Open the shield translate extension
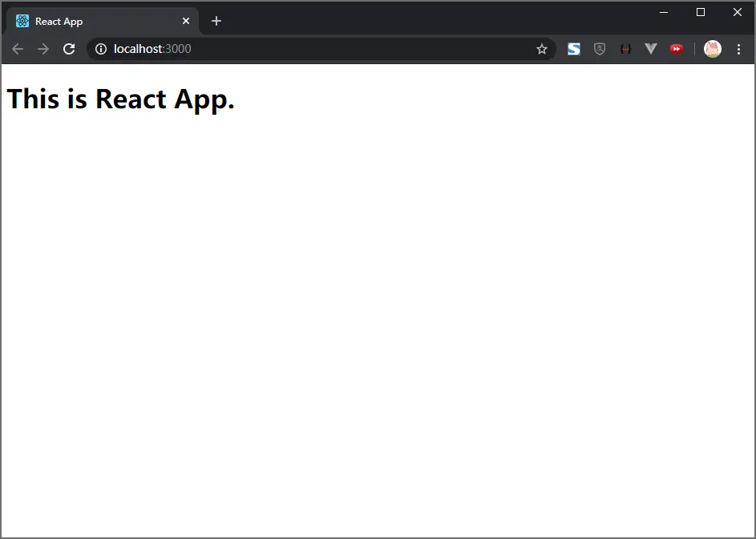Screen dimensions: 756x539 600,49
